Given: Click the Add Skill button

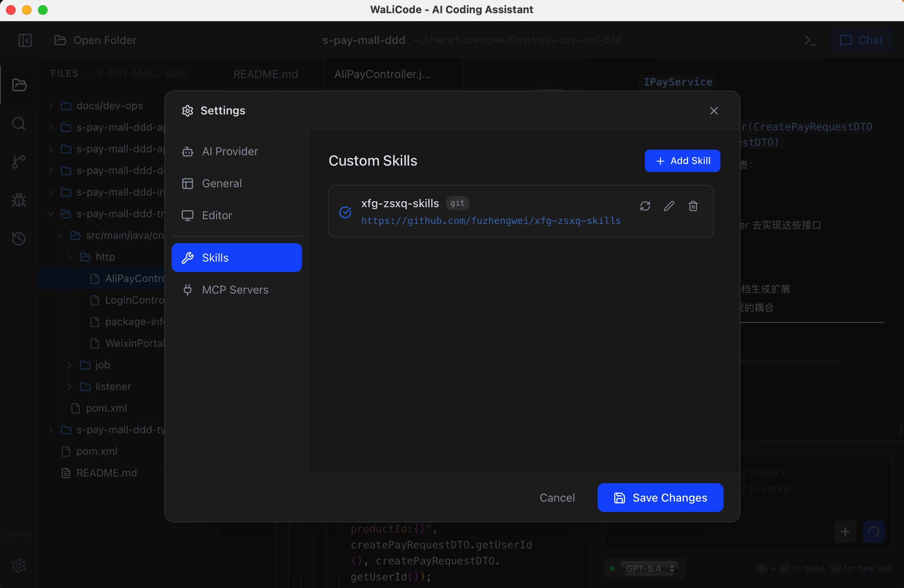Looking at the screenshot, I should coord(682,161).
